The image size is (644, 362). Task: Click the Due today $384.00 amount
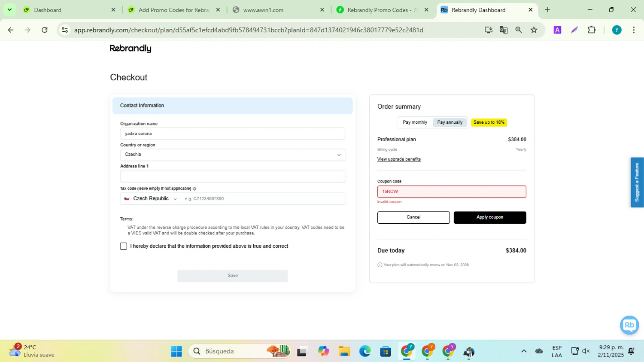coord(516,251)
